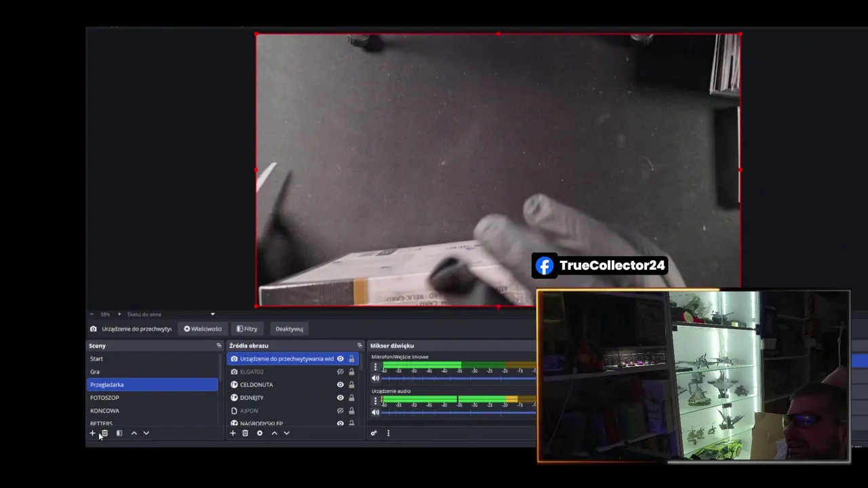The height and width of the screenshot is (488, 868).
Task: Open Skaluj do okna scaling dropdown
Action: click(171, 314)
